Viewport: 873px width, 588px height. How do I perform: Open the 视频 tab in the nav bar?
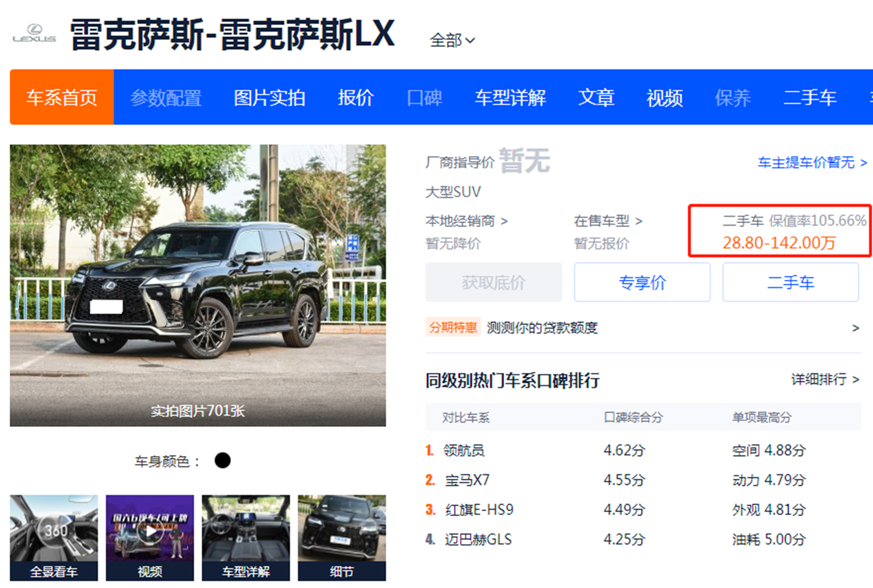click(665, 98)
